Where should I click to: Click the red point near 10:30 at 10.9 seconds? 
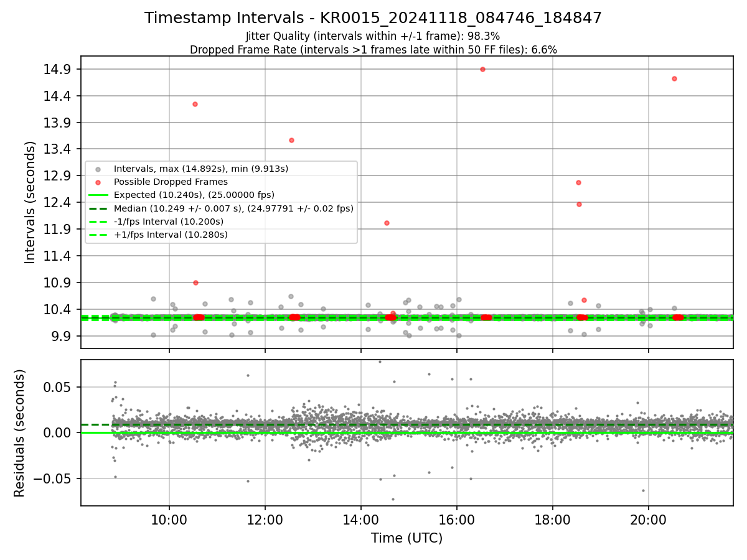[x=195, y=282]
